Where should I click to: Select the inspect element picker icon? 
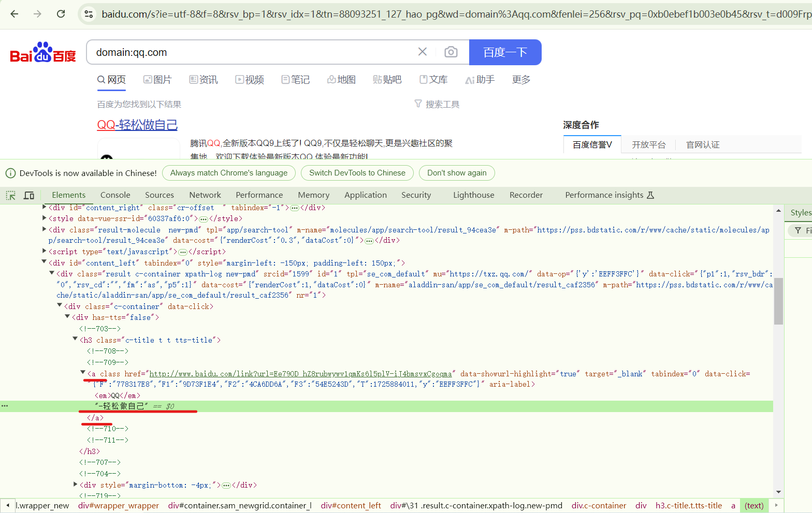tap(11, 195)
